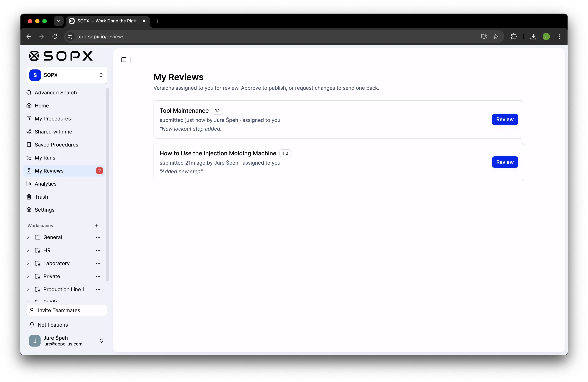This screenshot has height=382, width=588.
Task: Open Shared with me
Action: coord(64,132)
